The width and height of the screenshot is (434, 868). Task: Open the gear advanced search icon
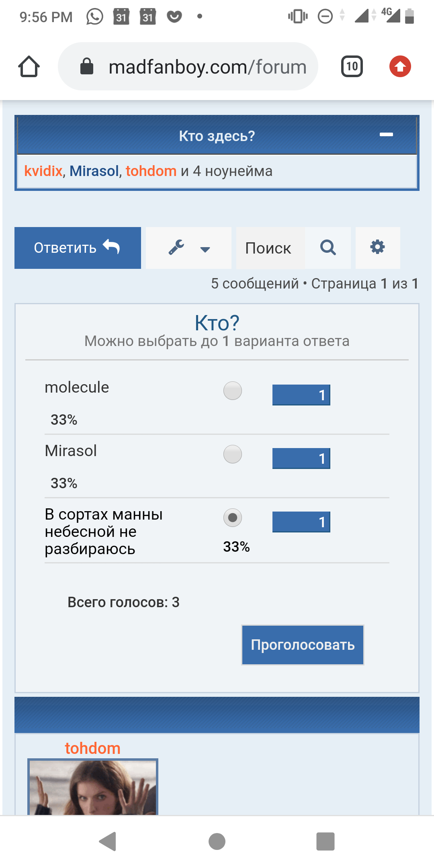click(377, 248)
